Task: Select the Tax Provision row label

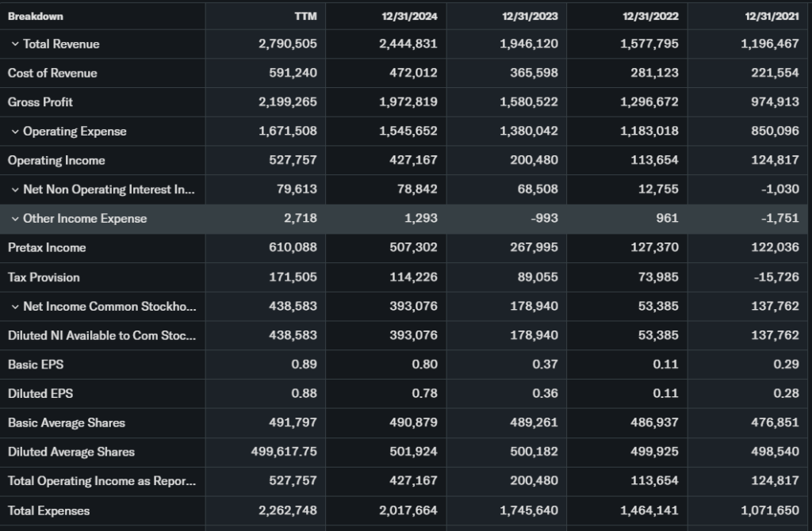Action: tap(44, 277)
